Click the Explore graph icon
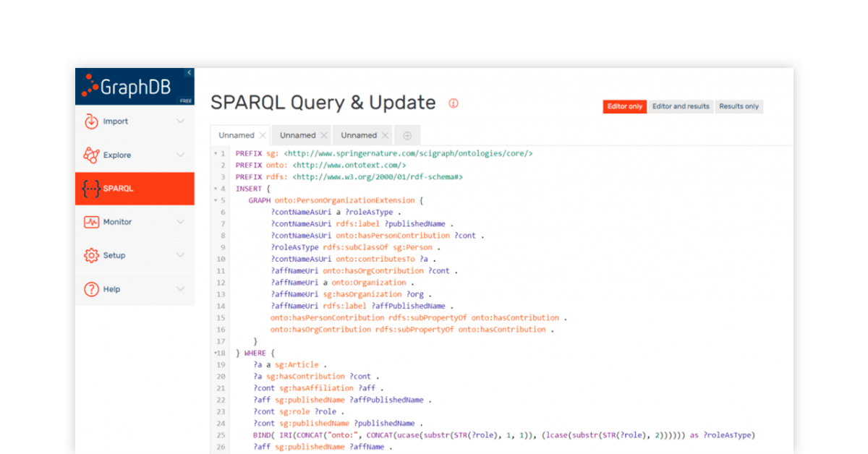The image size is (868, 454). pos(91,155)
